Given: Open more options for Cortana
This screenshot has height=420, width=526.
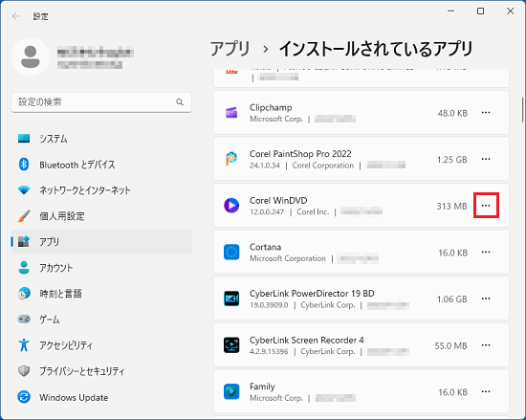Looking at the screenshot, I should click(x=486, y=252).
